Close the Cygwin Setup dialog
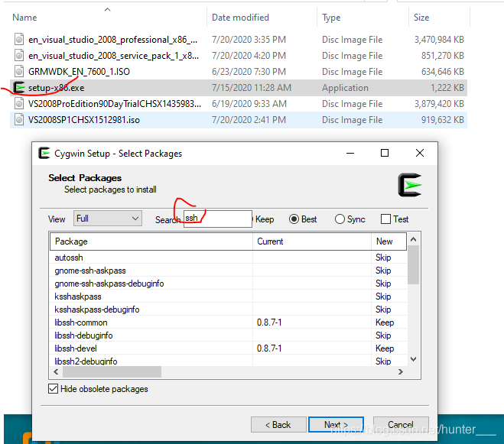504x444 pixels. pyautogui.click(x=419, y=153)
